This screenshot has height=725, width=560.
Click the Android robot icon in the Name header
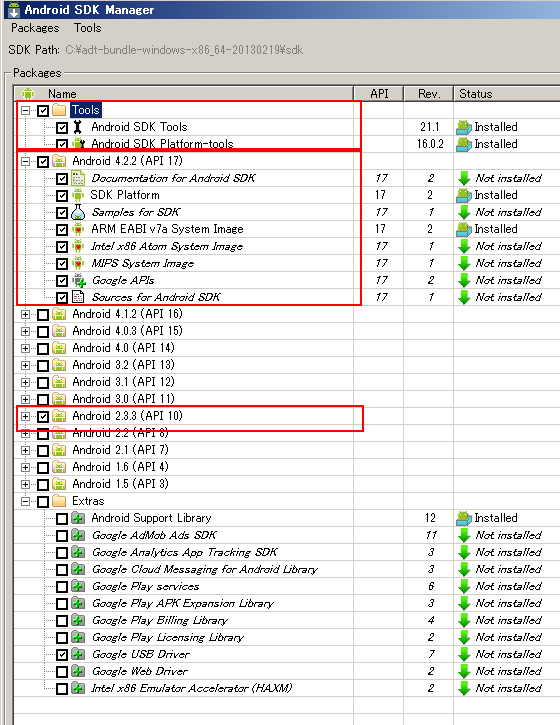(28, 93)
